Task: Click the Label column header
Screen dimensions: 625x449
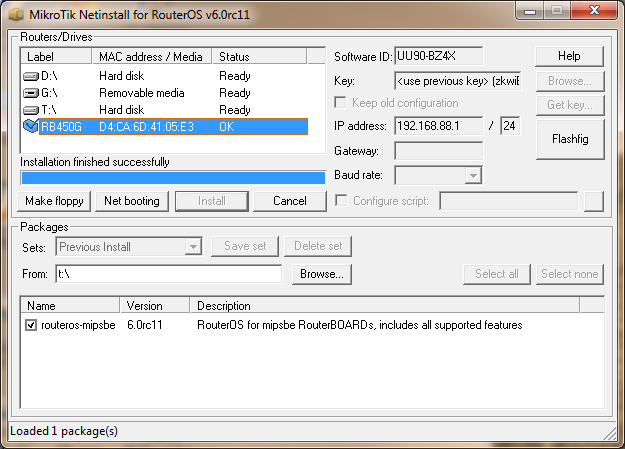Action: pyautogui.click(x=56, y=57)
